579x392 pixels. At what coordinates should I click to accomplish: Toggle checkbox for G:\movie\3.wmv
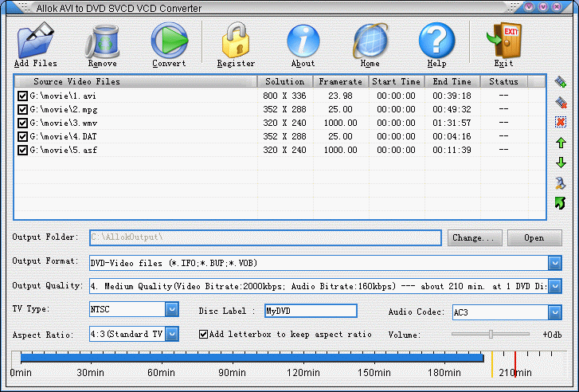click(22, 123)
